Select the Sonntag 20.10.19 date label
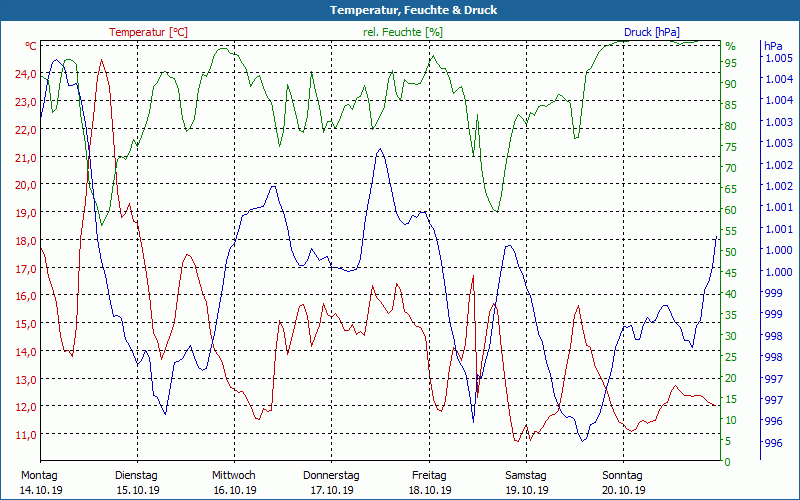Image resolution: width=800 pixels, height=500 pixels. click(x=622, y=482)
